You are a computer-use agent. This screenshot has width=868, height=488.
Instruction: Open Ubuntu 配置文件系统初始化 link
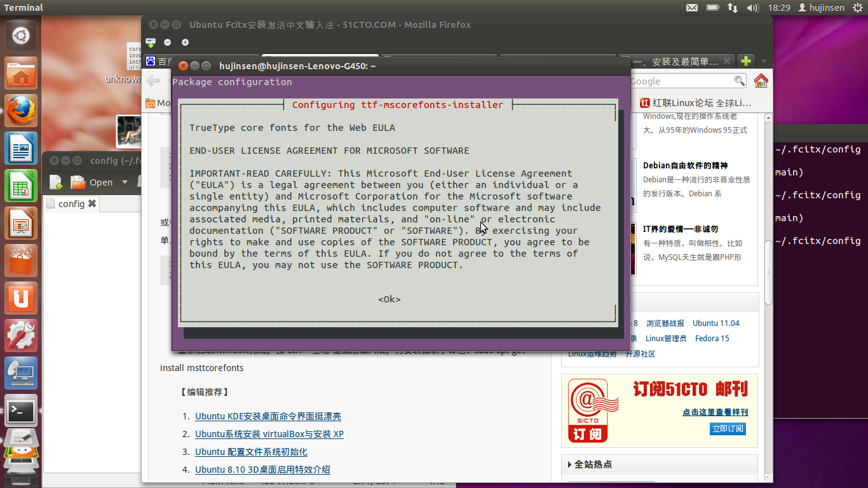pyautogui.click(x=251, y=452)
